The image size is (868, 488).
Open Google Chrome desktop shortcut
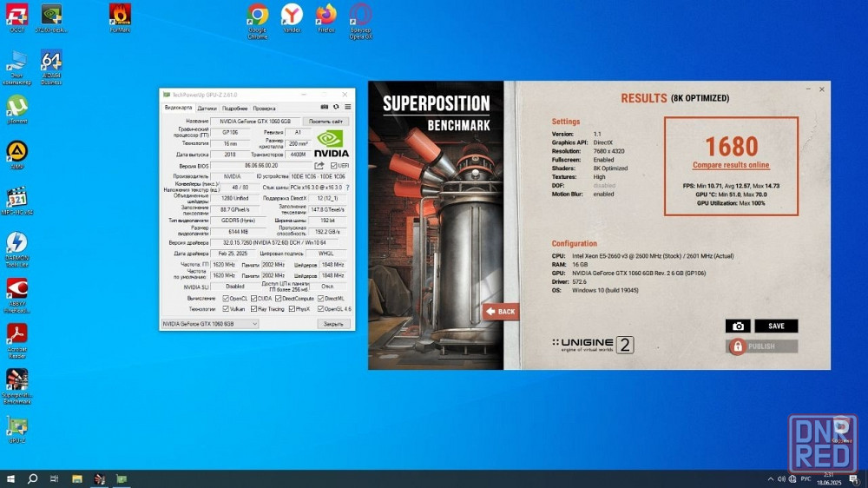point(258,22)
